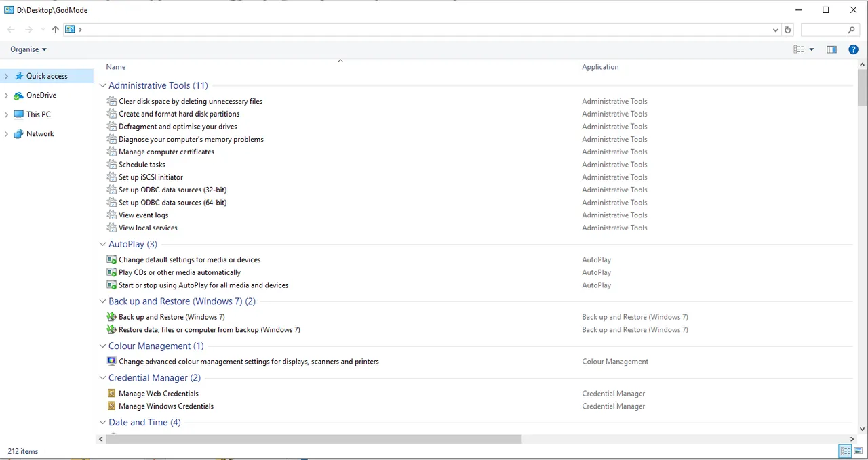Select Quick access in navigation pane
The width and height of the screenshot is (868, 460).
tap(47, 76)
